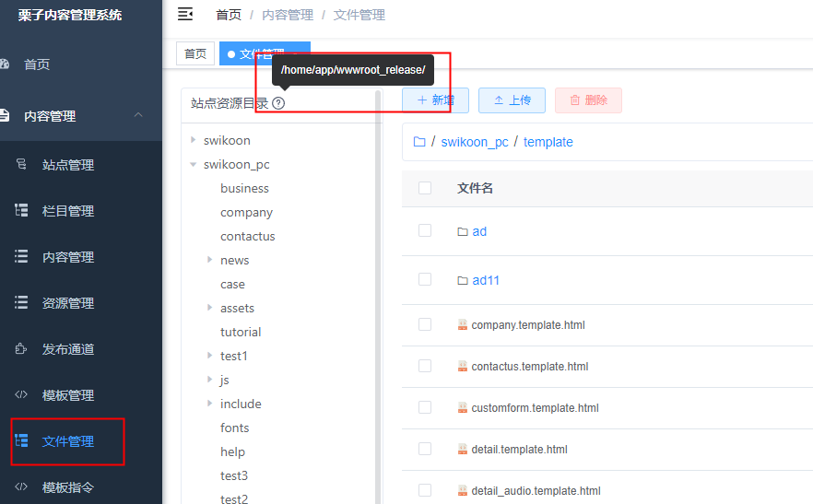Expand the swikoon tree node
Image resolution: width=813 pixels, height=504 pixels.
coord(193,140)
